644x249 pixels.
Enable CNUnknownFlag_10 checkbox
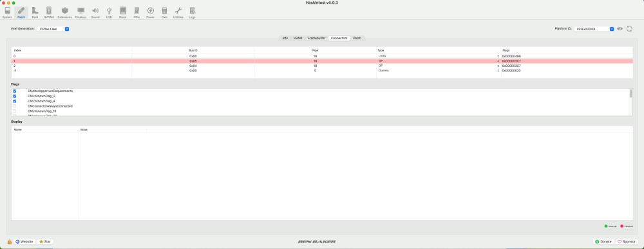15,111
